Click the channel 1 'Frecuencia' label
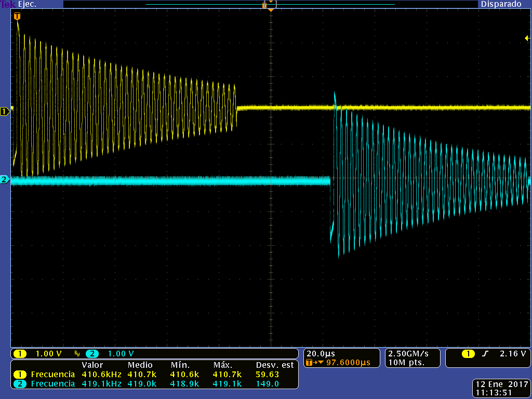 [53, 375]
